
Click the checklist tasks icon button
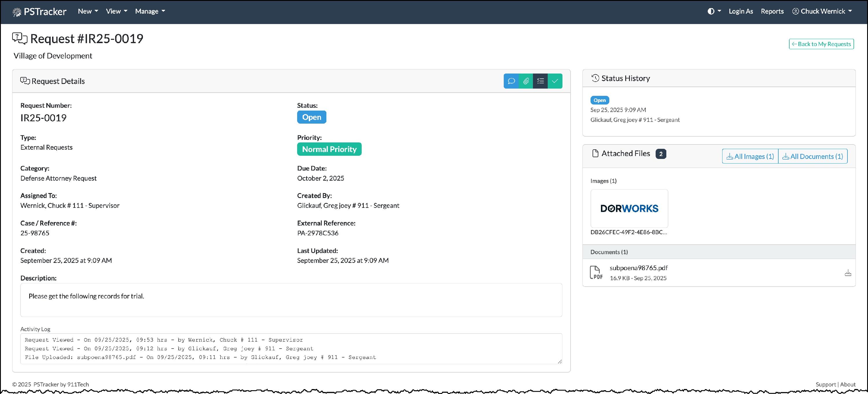tap(540, 81)
